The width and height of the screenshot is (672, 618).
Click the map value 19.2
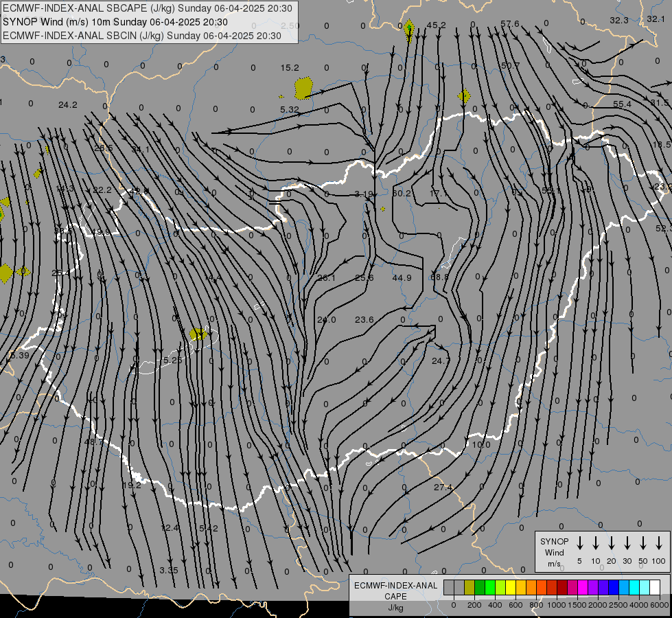click(x=132, y=485)
